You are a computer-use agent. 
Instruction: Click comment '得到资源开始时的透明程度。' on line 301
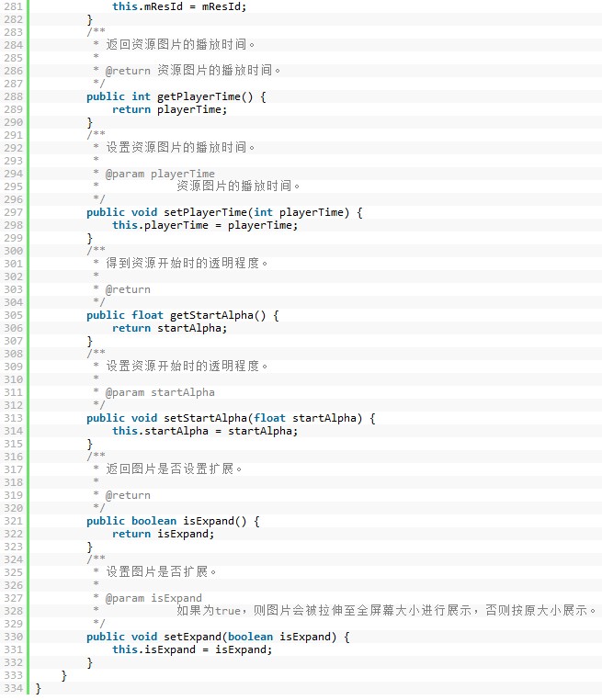coord(187,264)
